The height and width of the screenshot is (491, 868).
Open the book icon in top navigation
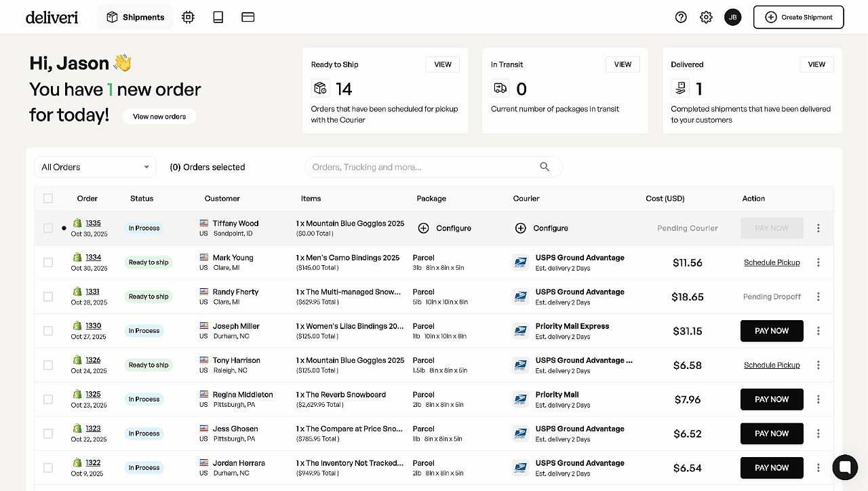pyautogui.click(x=218, y=17)
